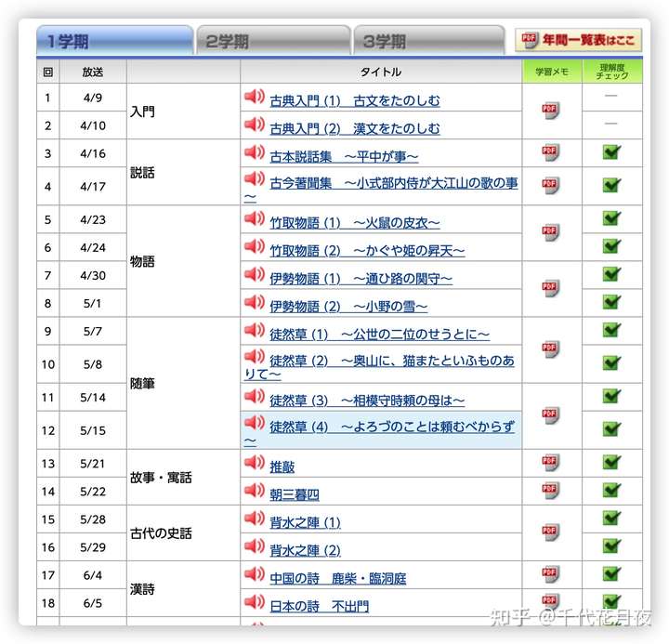Play audio for 伊勢物語 (2) 小野の雪
This screenshot has width=669, height=644.
point(255,302)
